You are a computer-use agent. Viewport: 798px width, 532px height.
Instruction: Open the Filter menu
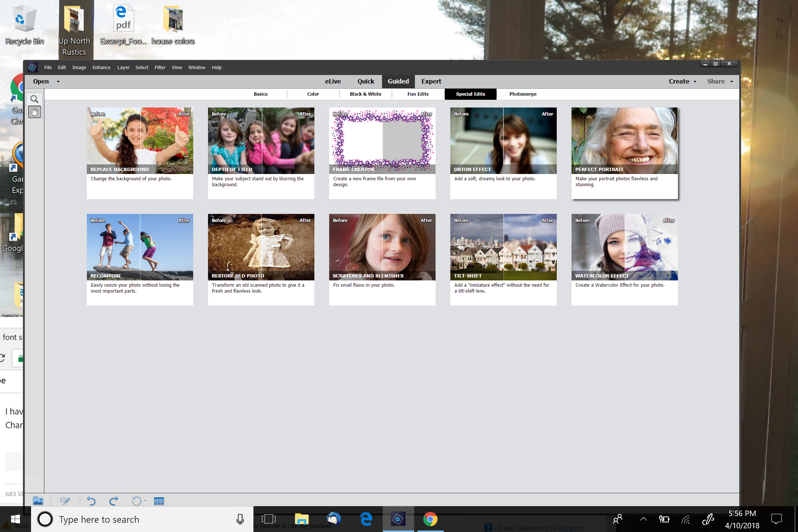160,67
